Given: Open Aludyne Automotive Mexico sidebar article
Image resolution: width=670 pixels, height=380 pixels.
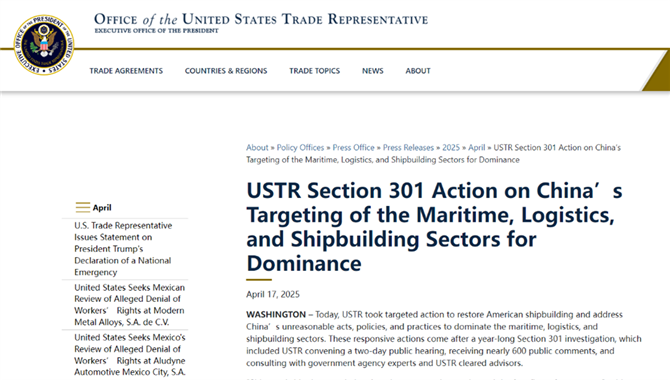Looking at the screenshot, I should click(130, 355).
